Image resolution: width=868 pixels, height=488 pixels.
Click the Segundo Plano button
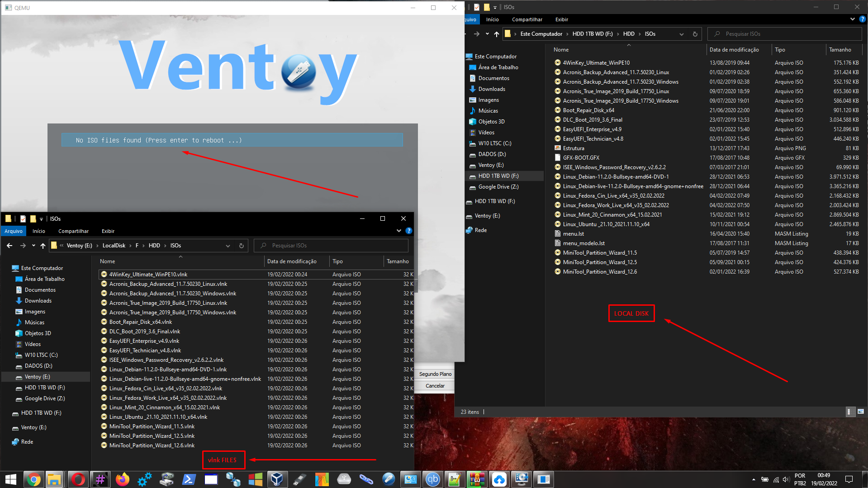click(434, 374)
